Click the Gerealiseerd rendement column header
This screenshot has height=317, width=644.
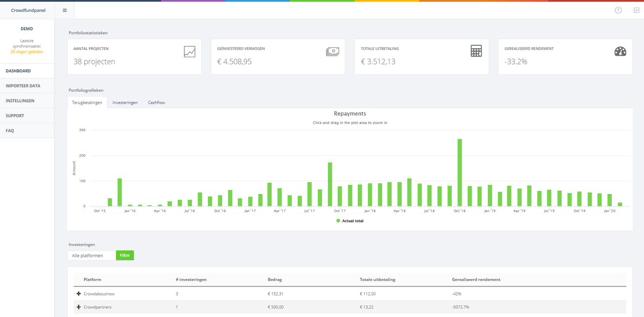(x=477, y=279)
